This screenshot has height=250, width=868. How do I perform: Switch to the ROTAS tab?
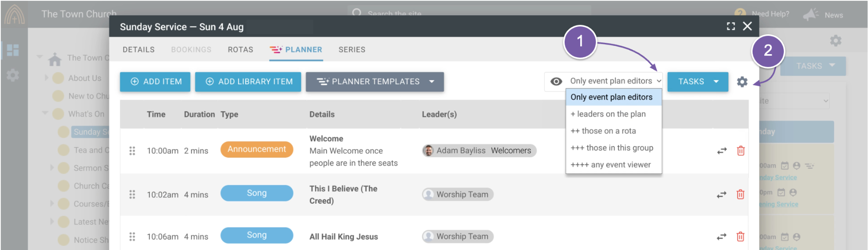[x=240, y=50]
